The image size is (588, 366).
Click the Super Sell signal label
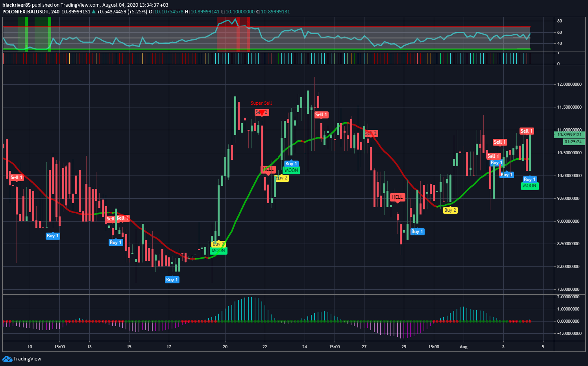[261, 103]
